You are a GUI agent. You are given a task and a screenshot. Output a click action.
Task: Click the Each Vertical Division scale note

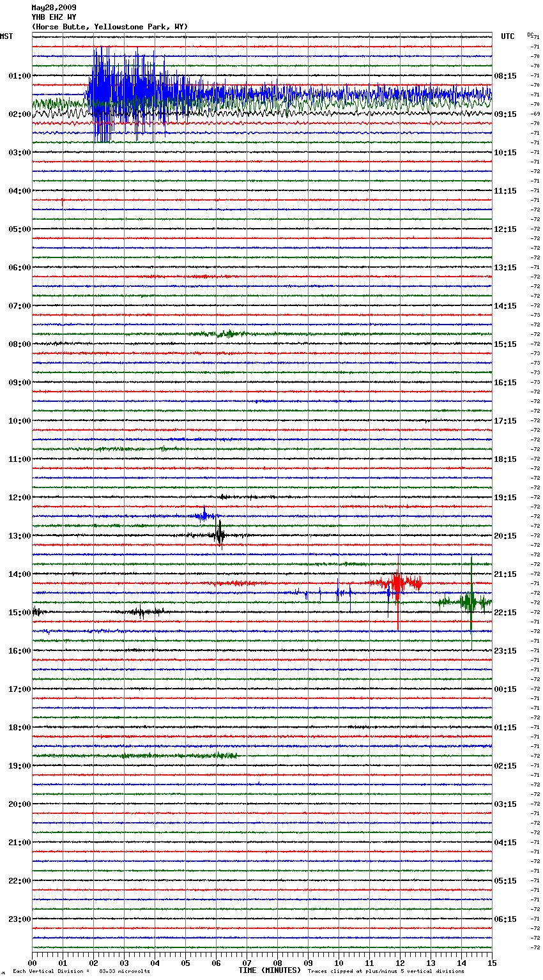tap(81, 971)
